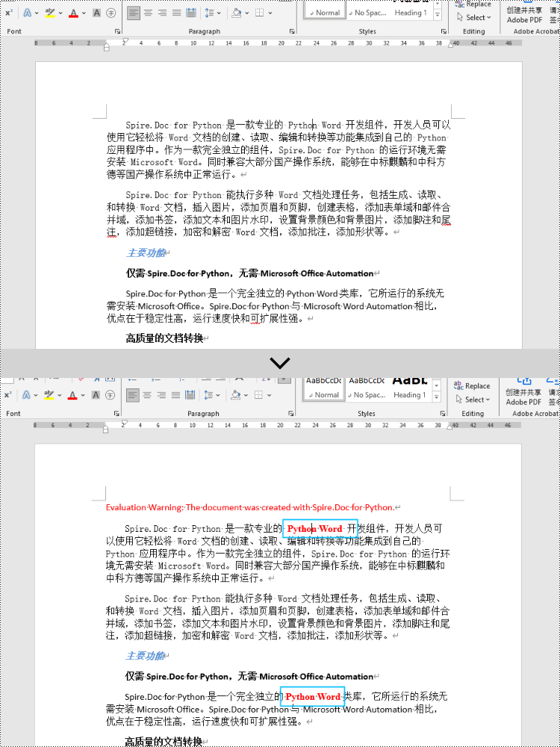The image size is (560, 747).
Task: Click left indent marker on lower ruler
Action: click(106, 430)
